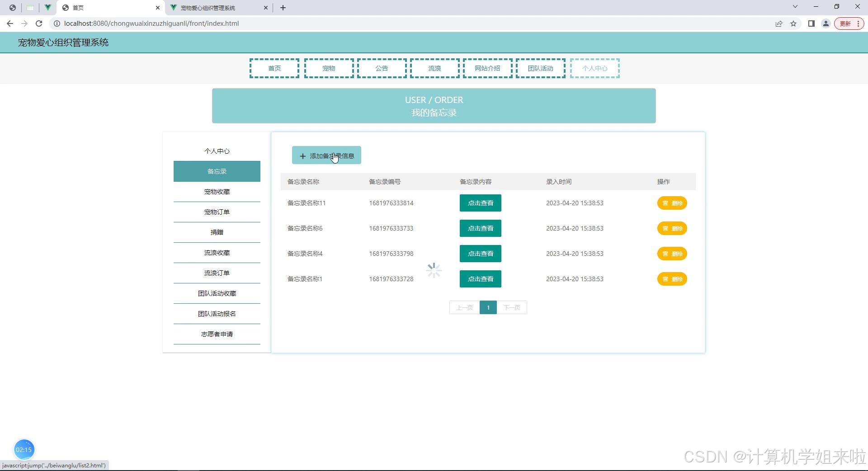
Task: Close the 宠物爱心组织管理系统 browser tab
Action: pyautogui.click(x=266, y=8)
